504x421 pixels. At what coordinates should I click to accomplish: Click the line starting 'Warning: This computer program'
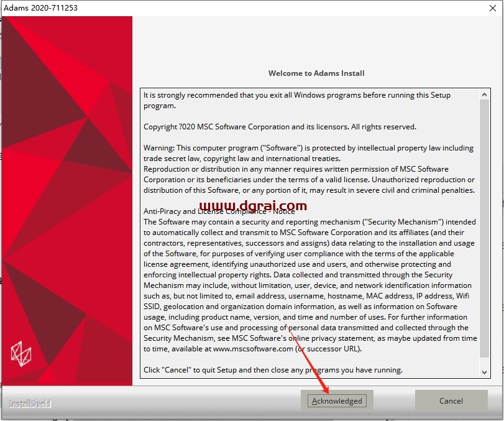[308, 148]
